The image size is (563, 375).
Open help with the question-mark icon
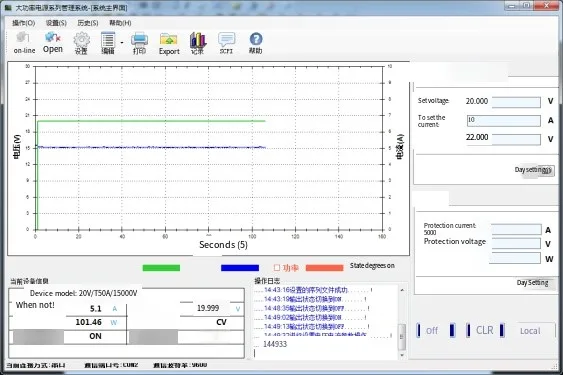pos(256,39)
